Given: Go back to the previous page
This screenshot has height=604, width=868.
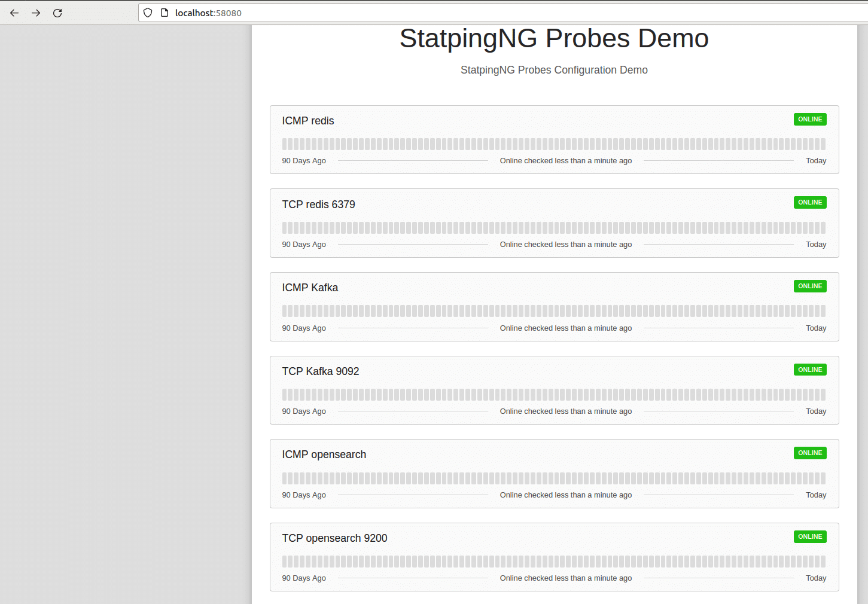Looking at the screenshot, I should tap(14, 13).
